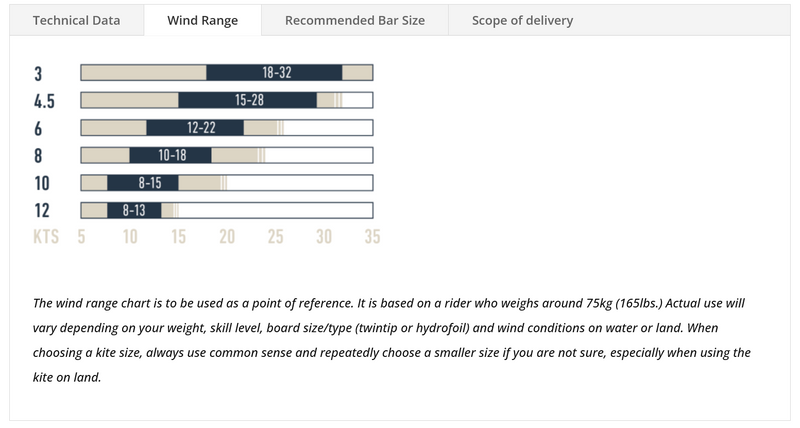Select the 8-15 wind range segment
Viewport: 800px width, 428px height.
[143, 183]
